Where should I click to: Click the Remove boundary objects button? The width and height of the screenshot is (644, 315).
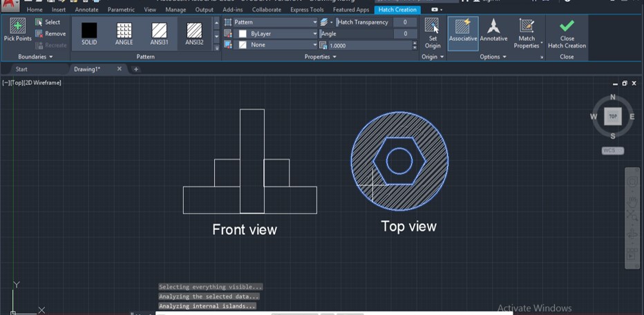pyautogui.click(x=50, y=34)
